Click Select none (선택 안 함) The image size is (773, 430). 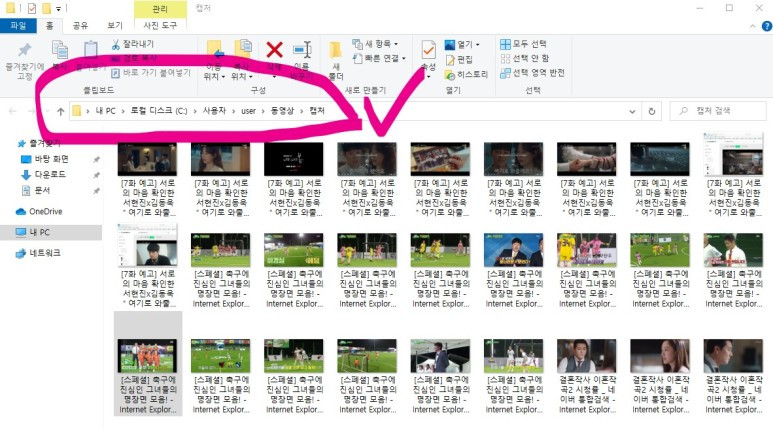click(525, 58)
